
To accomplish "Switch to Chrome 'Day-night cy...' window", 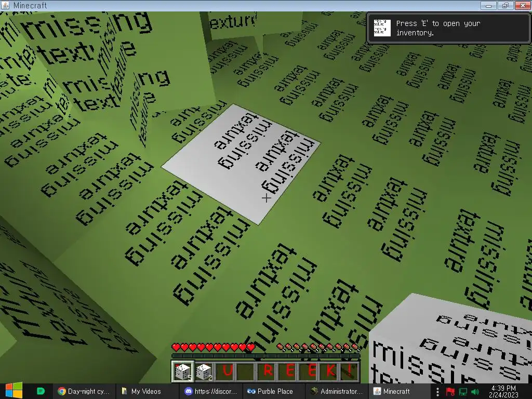I will click(84, 391).
